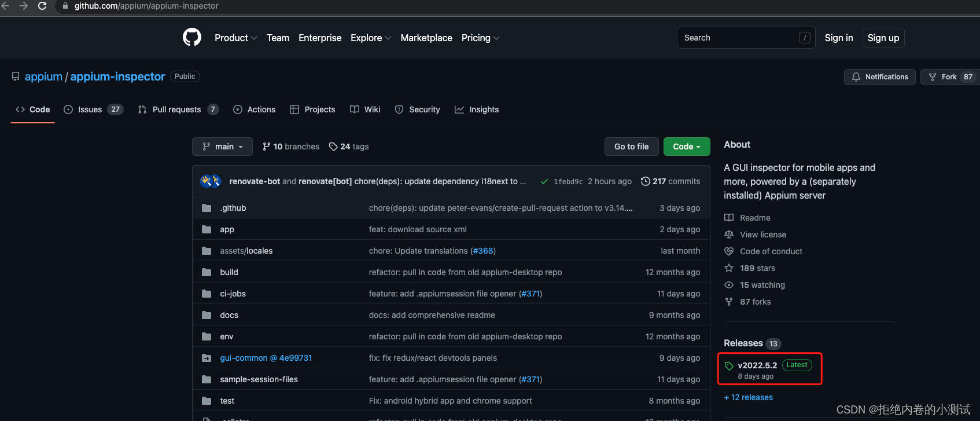Switch to the Pull requests tab
Image resolution: width=980 pixels, height=421 pixels.
178,109
